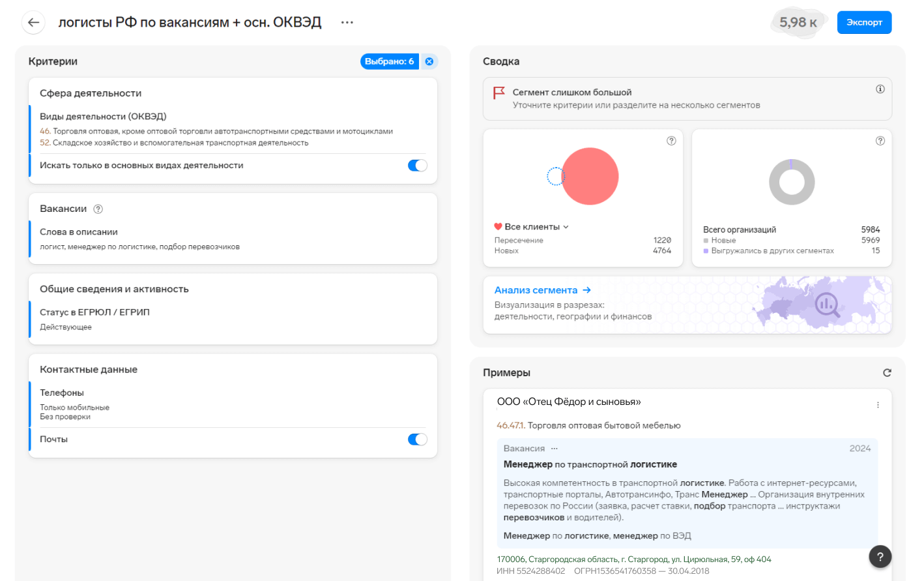The width and height of the screenshot is (924, 581).
Task: Open the ellipsis next to Вакансия label
Action: pos(555,449)
